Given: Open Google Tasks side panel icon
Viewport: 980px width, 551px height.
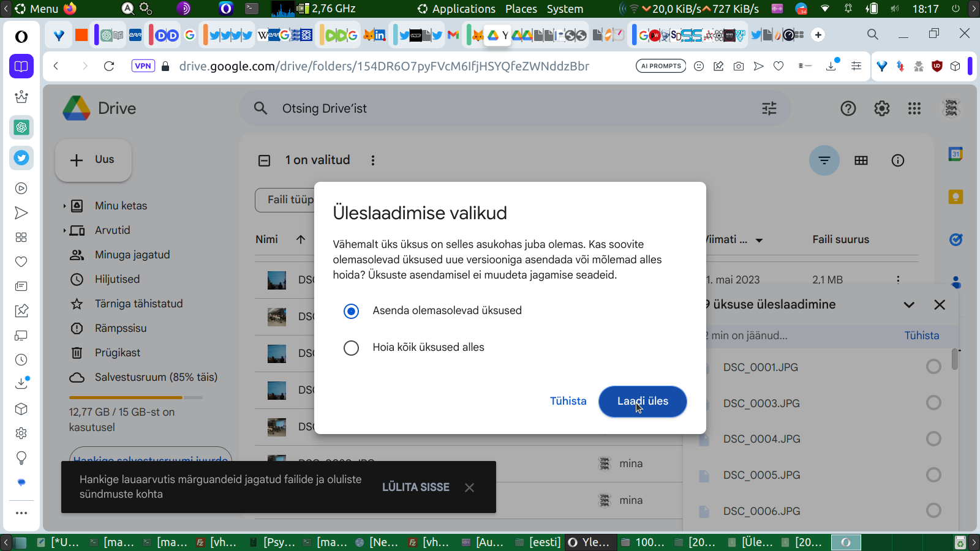Looking at the screenshot, I should coord(956,239).
